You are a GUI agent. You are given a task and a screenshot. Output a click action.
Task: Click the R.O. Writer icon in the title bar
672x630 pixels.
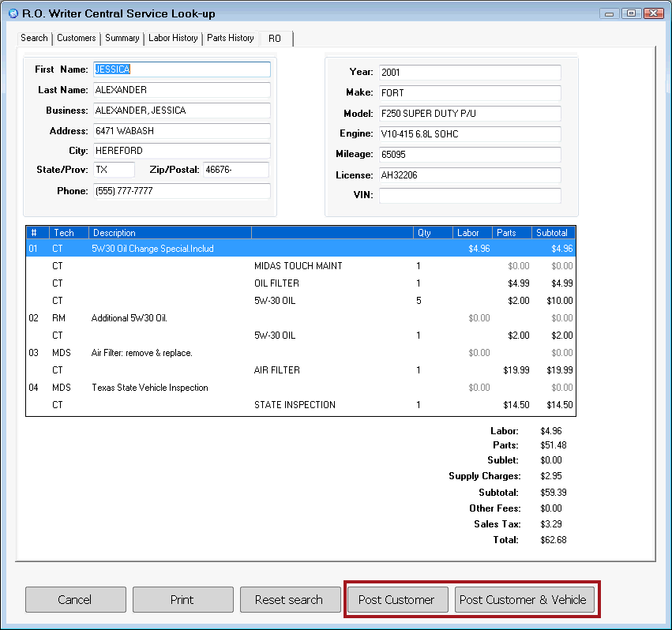point(11,13)
